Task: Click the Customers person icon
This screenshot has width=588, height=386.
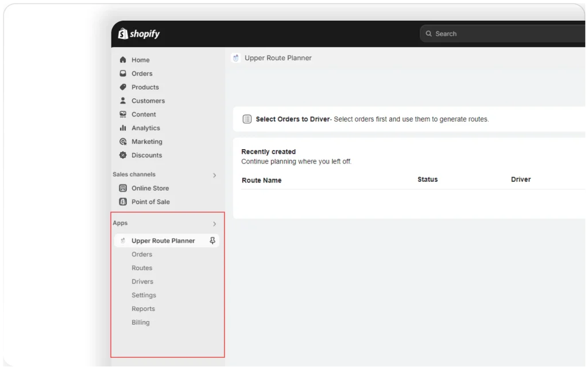Action: [123, 101]
